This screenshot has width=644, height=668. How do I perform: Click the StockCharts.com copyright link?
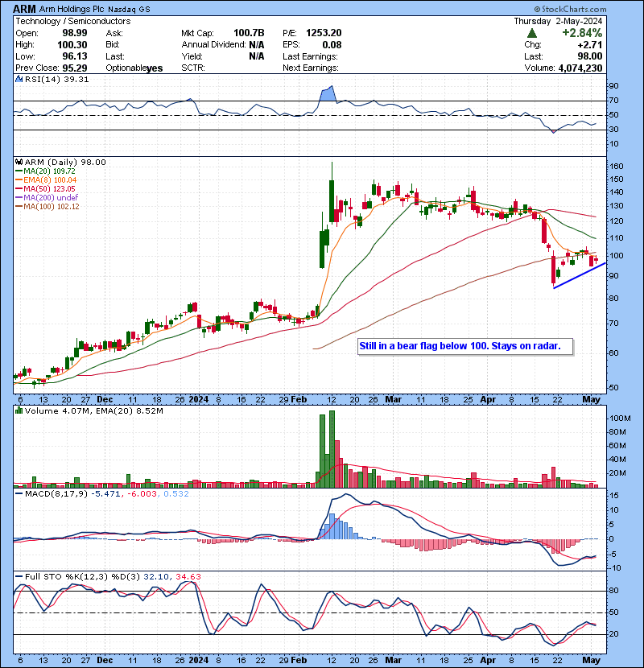click(x=570, y=9)
